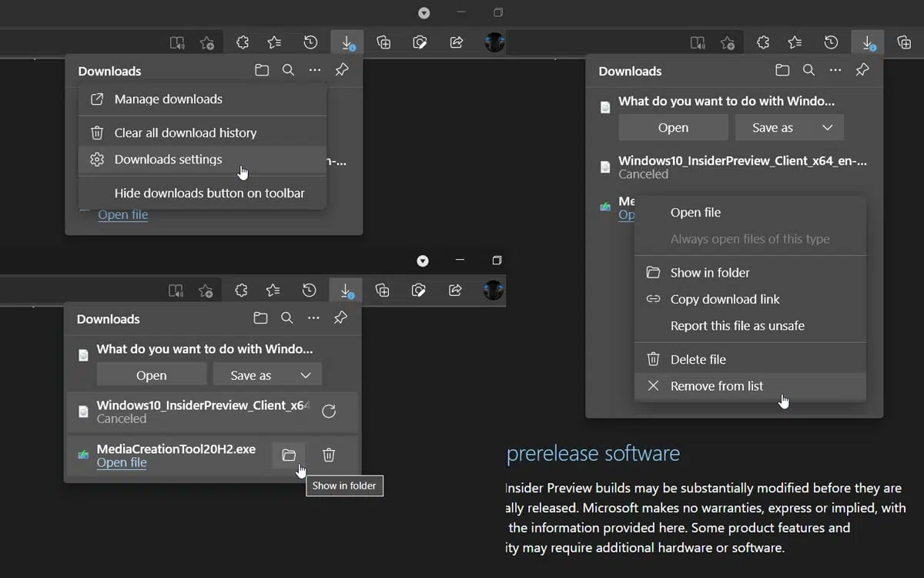The width and height of the screenshot is (924, 578).
Task: Click search icon in panel with Show in folder tooltip
Action: [286, 318]
